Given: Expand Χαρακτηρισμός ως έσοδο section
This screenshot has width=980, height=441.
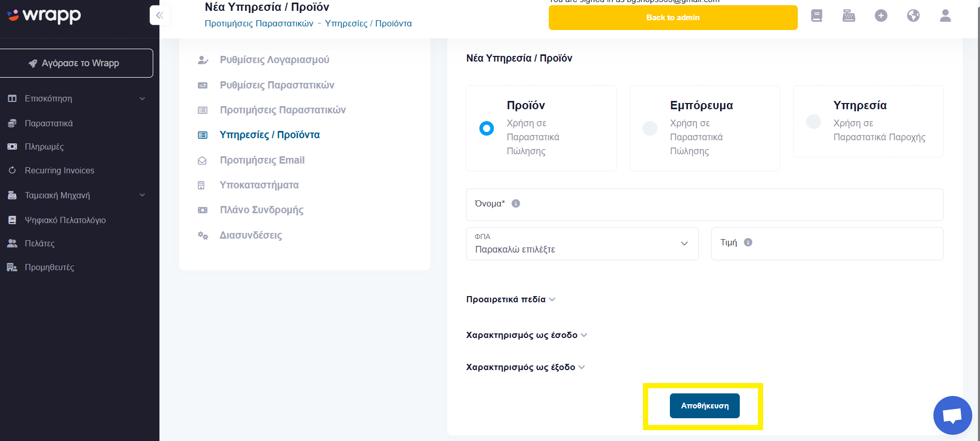Looking at the screenshot, I should pos(526,335).
